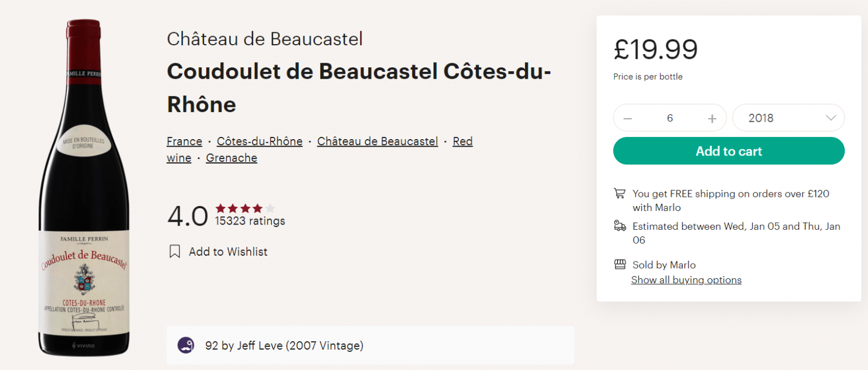868x370 pixels.
Task: Open the 2018 vintage dropdown
Action: click(x=788, y=118)
